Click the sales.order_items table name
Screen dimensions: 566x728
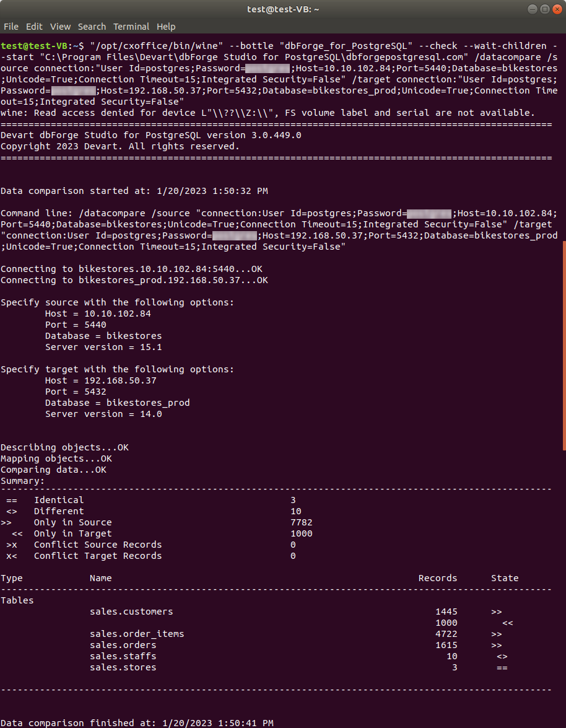137,634
